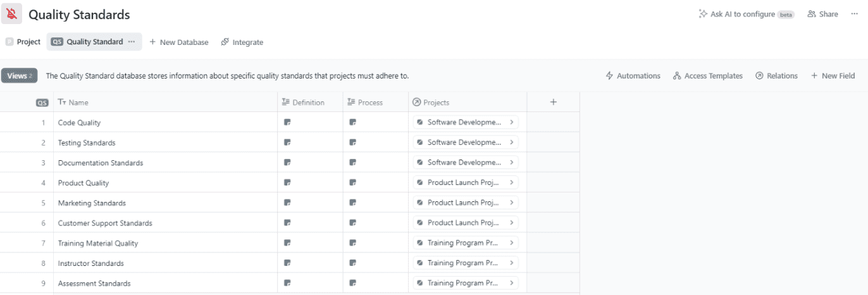
Task: Open the Definition note for Product Quality
Action: click(x=287, y=183)
